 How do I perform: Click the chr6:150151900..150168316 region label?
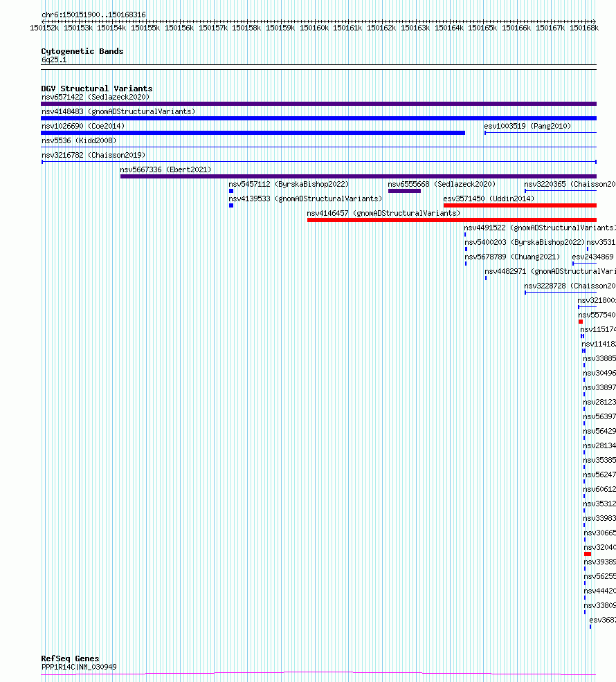click(93, 15)
